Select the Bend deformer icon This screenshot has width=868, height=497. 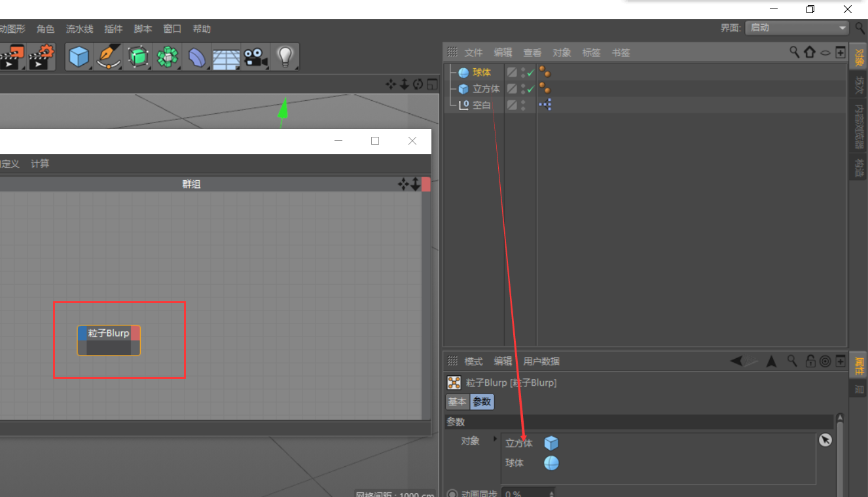point(196,57)
